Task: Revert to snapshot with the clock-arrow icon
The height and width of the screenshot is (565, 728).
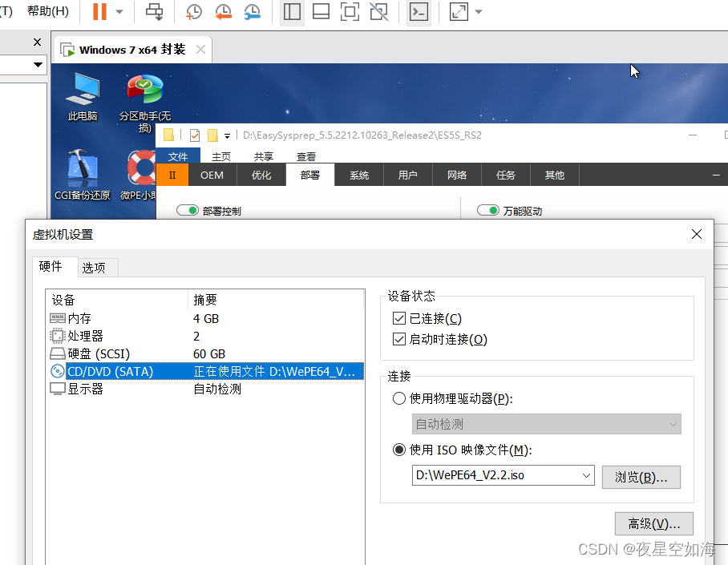Action: (224, 11)
